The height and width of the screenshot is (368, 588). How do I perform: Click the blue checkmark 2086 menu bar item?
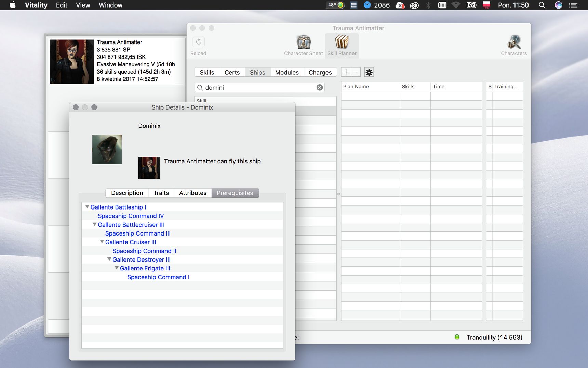pyautogui.click(x=377, y=5)
